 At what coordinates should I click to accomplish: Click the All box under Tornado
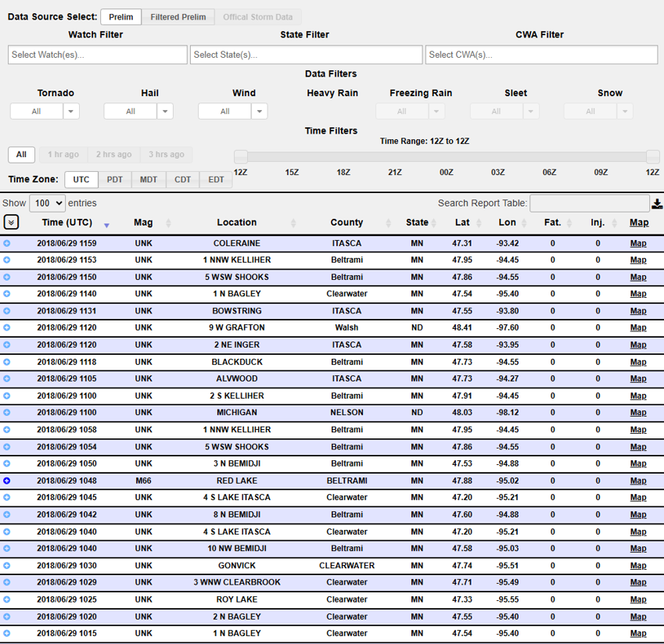coord(37,111)
